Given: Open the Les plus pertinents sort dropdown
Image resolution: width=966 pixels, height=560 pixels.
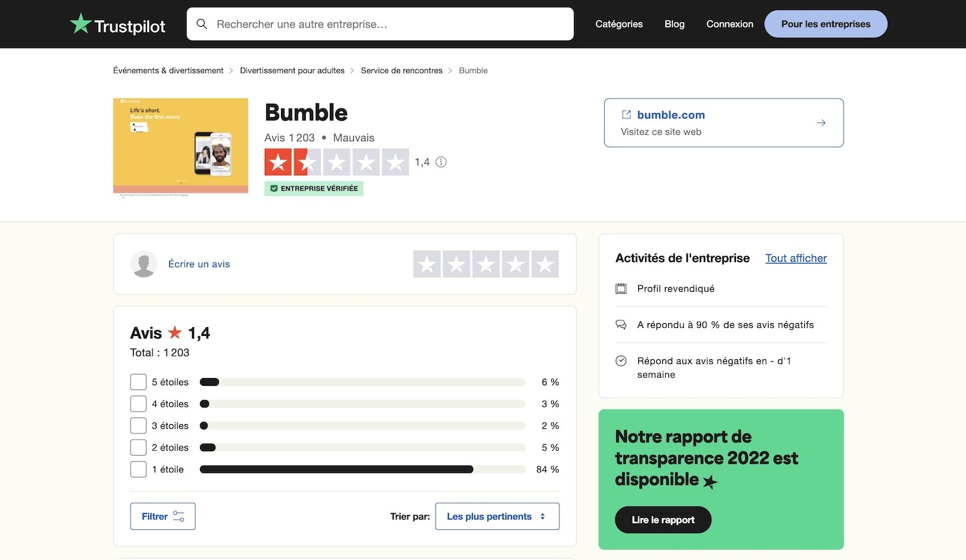Looking at the screenshot, I should [x=496, y=516].
